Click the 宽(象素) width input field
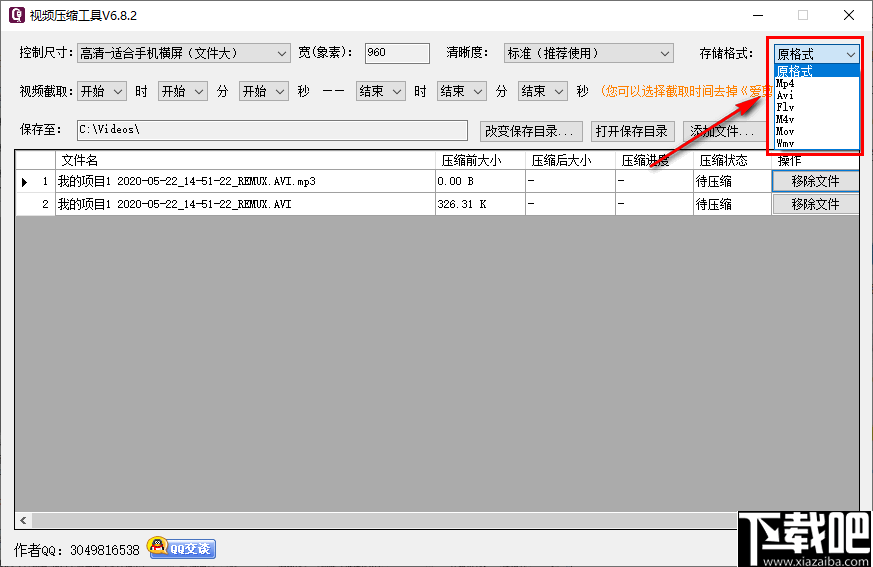This screenshot has height=567, width=873. (x=397, y=53)
